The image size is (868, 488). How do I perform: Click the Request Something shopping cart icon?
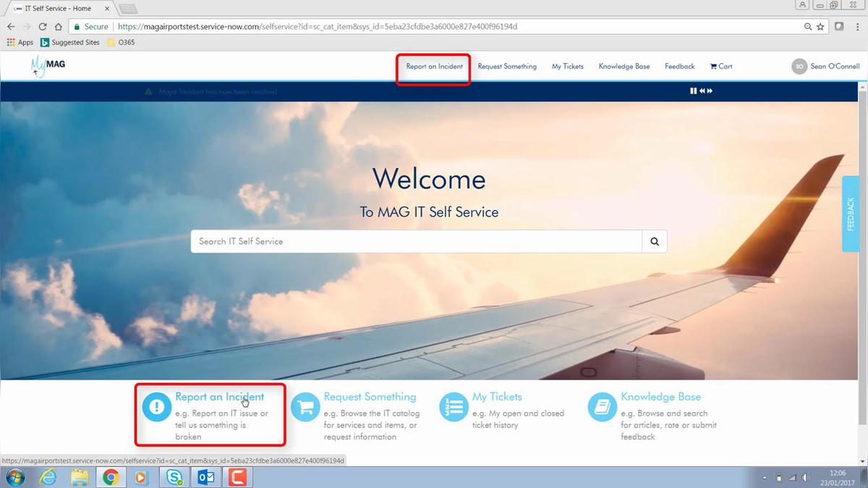[x=305, y=407]
